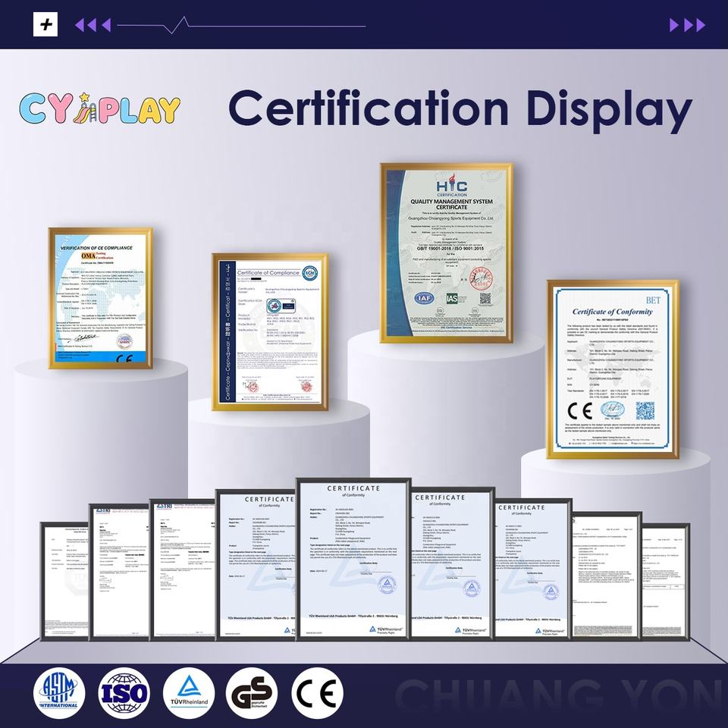Click the red round stamp on HIC certificate
Screen dimensions: 728x728
(x=481, y=278)
